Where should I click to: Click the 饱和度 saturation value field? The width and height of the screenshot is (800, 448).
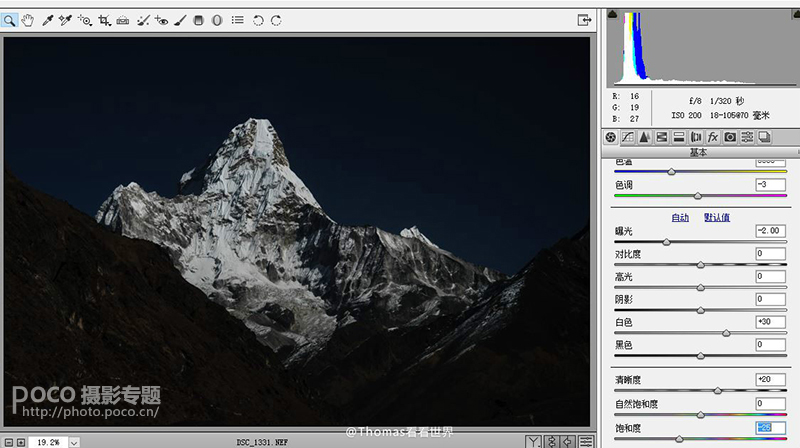click(770, 427)
